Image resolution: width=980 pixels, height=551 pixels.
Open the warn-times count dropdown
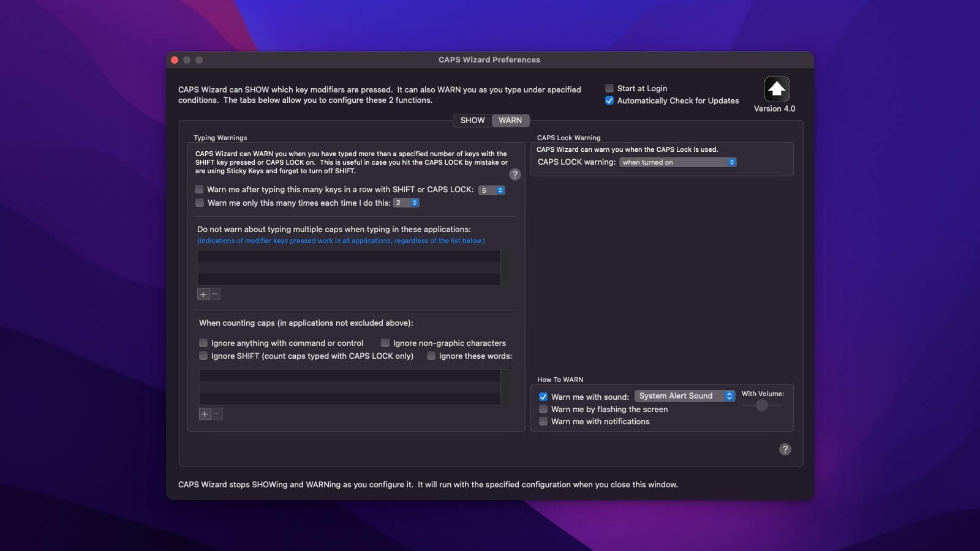tap(406, 203)
